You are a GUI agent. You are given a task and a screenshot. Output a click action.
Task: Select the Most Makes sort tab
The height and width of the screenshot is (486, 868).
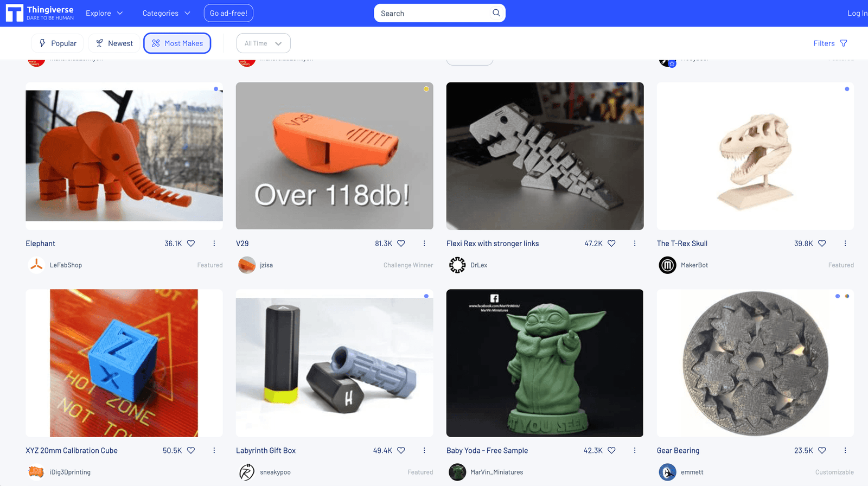[177, 43]
